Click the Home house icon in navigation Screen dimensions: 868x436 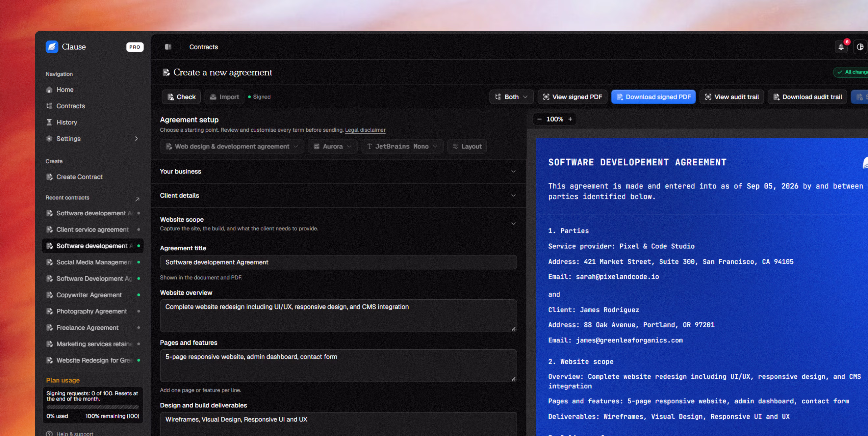tap(49, 90)
